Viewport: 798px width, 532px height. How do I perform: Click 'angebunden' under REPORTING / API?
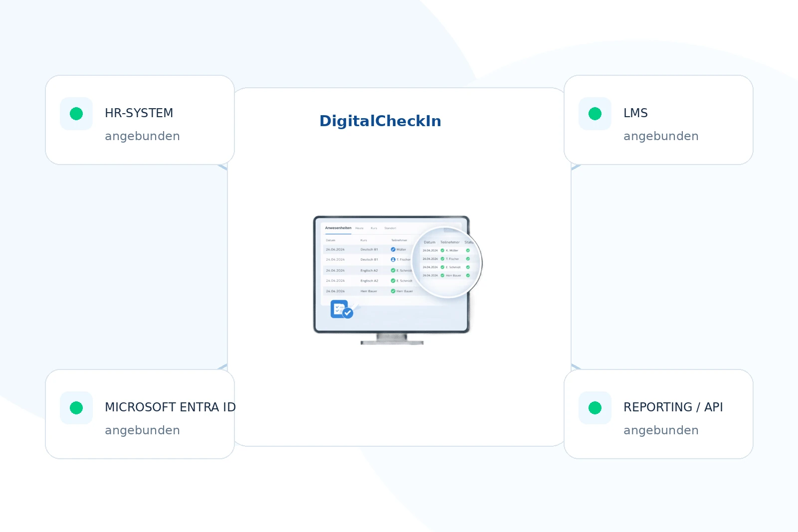click(661, 430)
